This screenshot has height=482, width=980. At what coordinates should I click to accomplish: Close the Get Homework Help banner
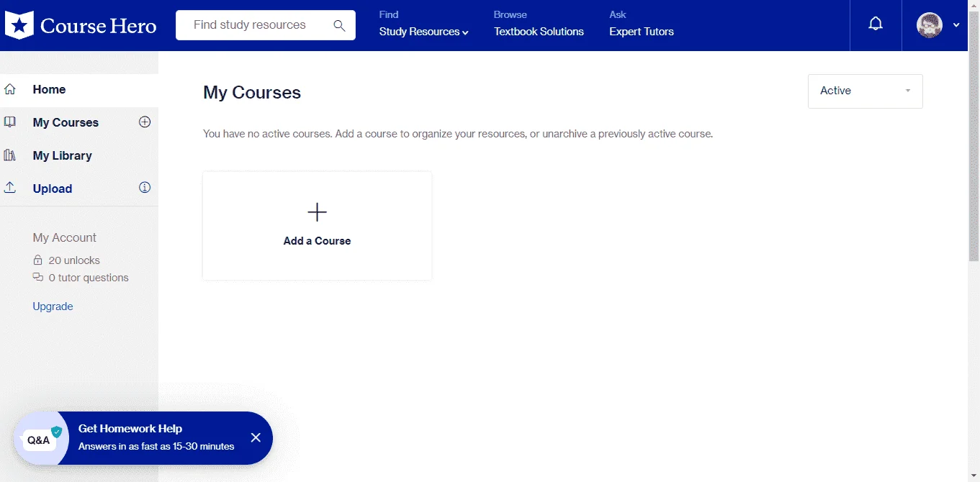click(x=256, y=437)
